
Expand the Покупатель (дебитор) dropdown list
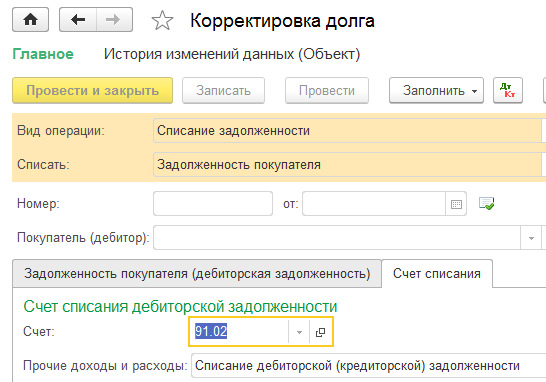531,238
